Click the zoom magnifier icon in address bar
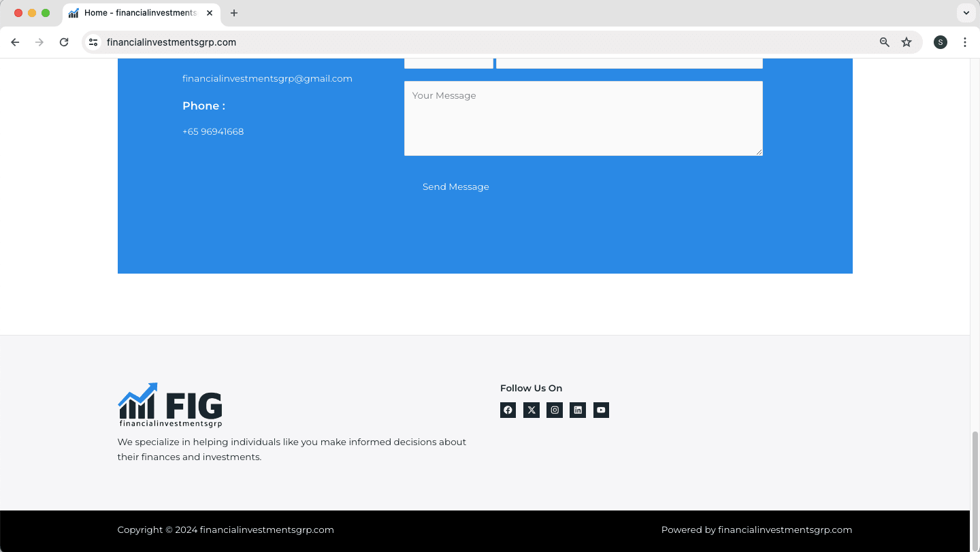 click(x=885, y=42)
